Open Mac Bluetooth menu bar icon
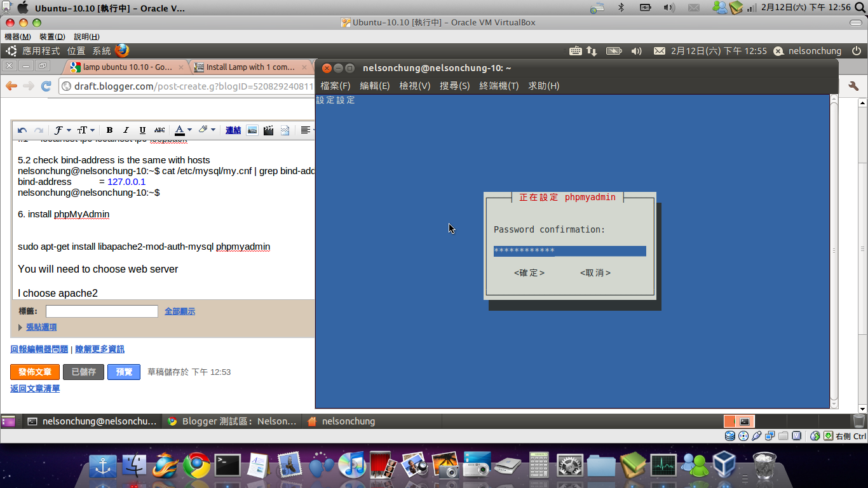This screenshot has width=868, height=488. click(621, 8)
